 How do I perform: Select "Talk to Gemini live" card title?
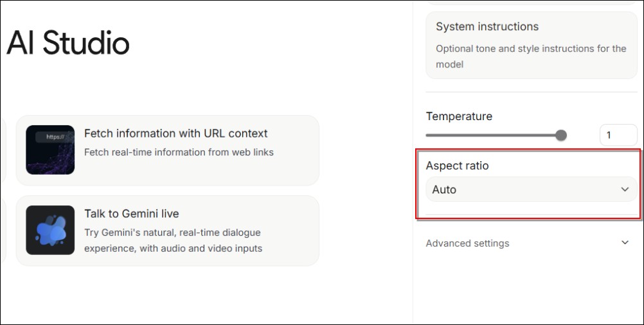(x=131, y=214)
